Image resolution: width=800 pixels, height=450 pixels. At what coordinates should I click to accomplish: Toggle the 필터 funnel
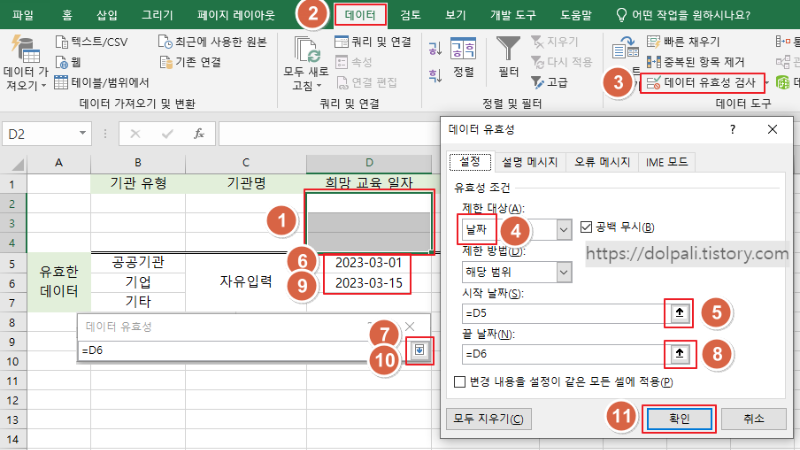[x=508, y=57]
